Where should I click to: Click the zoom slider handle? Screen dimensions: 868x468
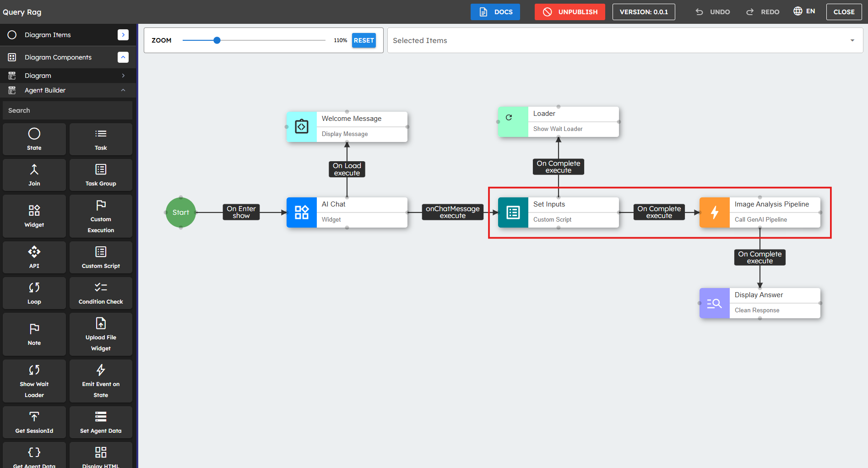(x=217, y=40)
